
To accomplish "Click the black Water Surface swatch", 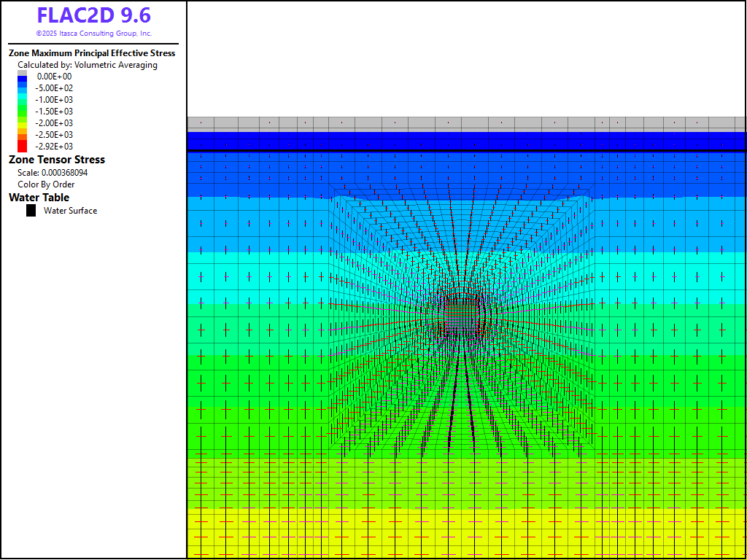I will (x=31, y=211).
